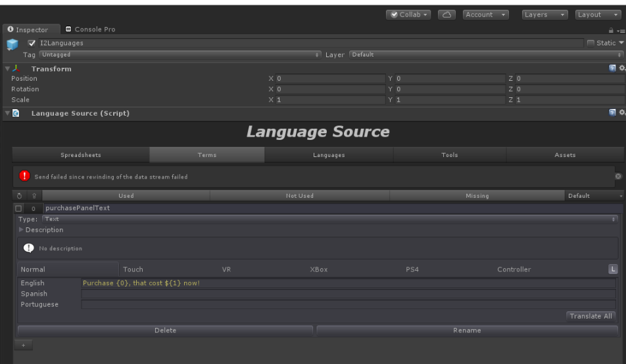Open the Console Pro tab
This screenshot has height=364, width=626.
pyautogui.click(x=91, y=30)
